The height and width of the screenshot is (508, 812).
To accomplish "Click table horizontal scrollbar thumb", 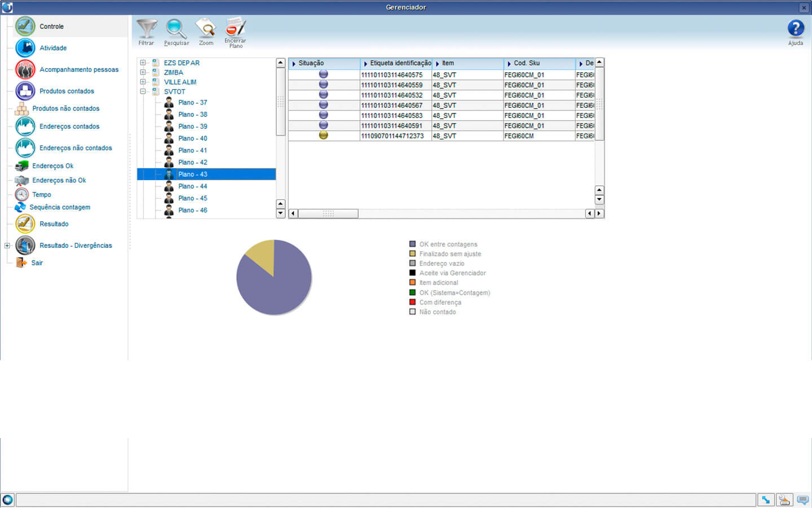I will [328, 213].
